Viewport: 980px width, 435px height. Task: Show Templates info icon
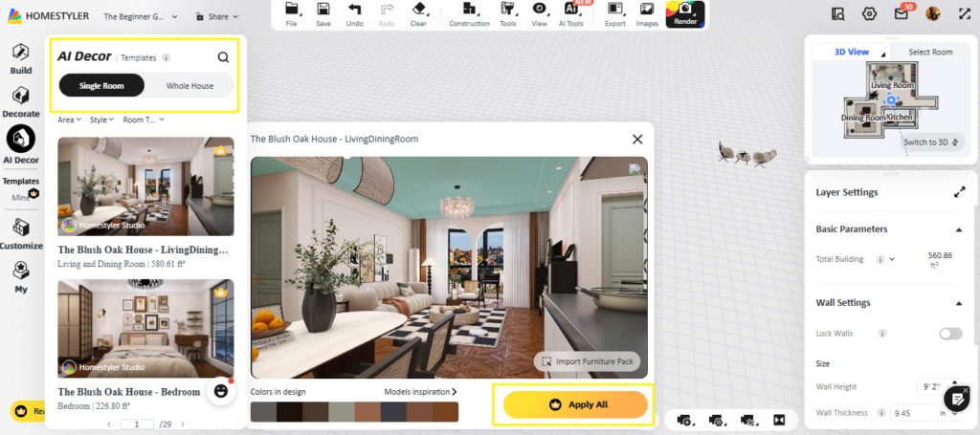click(166, 57)
